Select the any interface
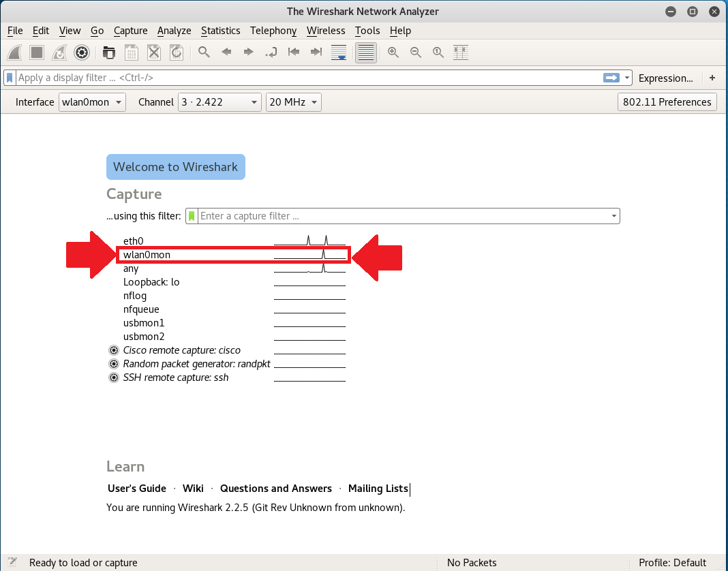The width and height of the screenshot is (728, 571). tap(234, 268)
